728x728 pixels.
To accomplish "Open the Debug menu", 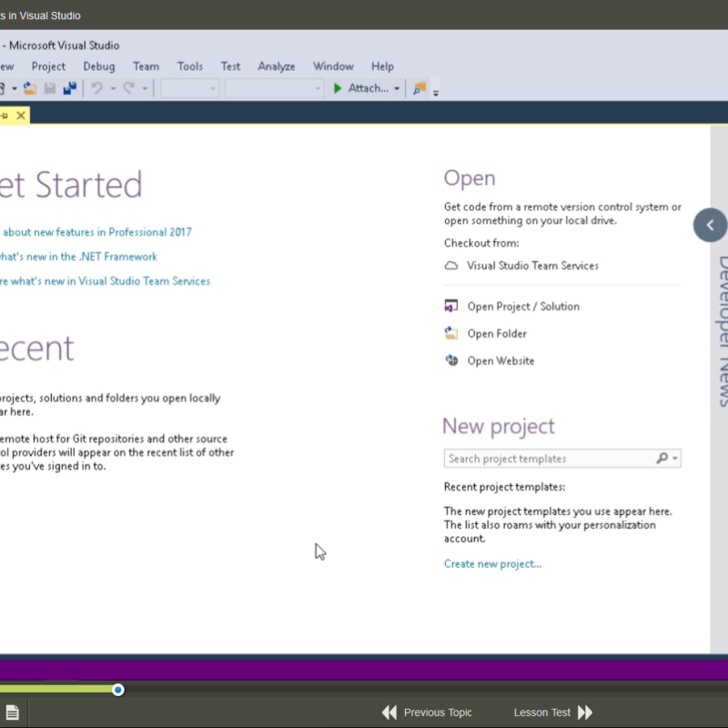I will click(99, 66).
